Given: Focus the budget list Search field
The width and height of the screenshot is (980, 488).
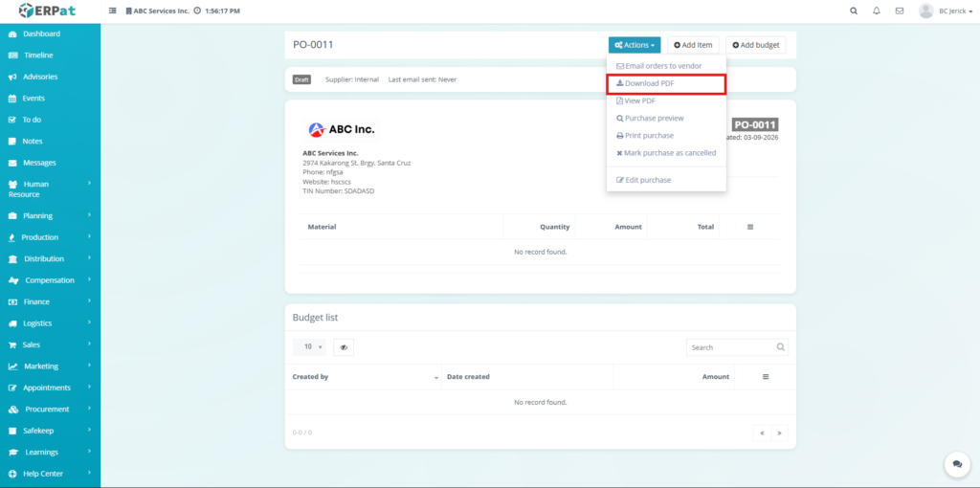Looking at the screenshot, I should click(731, 347).
